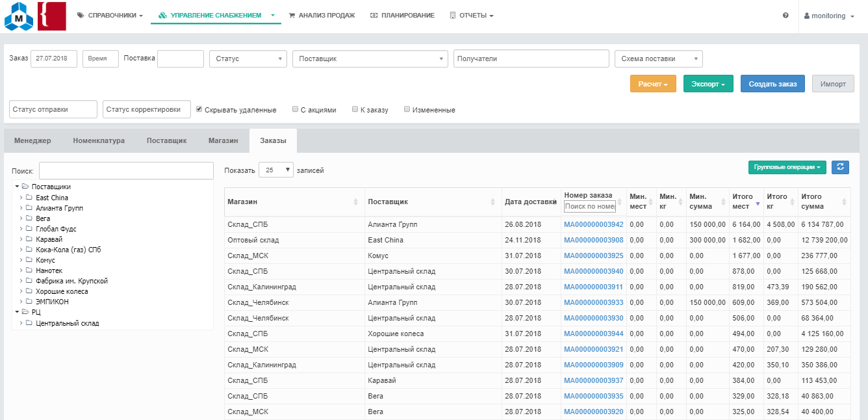The width and height of the screenshot is (868, 420).
Task: Uncheck the Скрывать удаленные checkbox
Action: [199, 109]
